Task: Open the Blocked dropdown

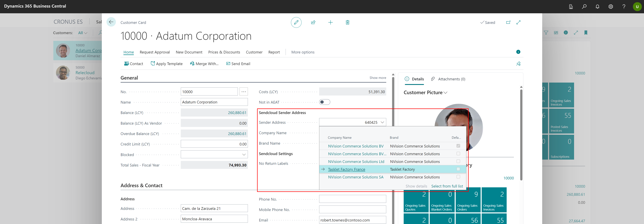Action: (244, 155)
